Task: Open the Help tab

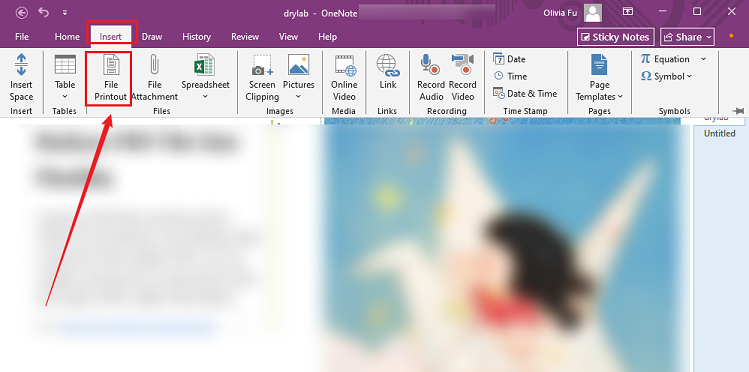Action: click(328, 37)
